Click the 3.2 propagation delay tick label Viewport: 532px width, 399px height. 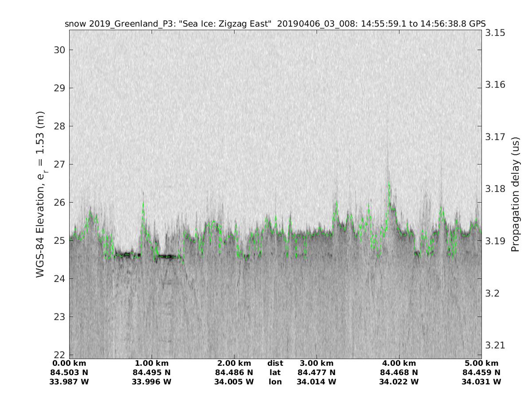click(x=493, y=293)
